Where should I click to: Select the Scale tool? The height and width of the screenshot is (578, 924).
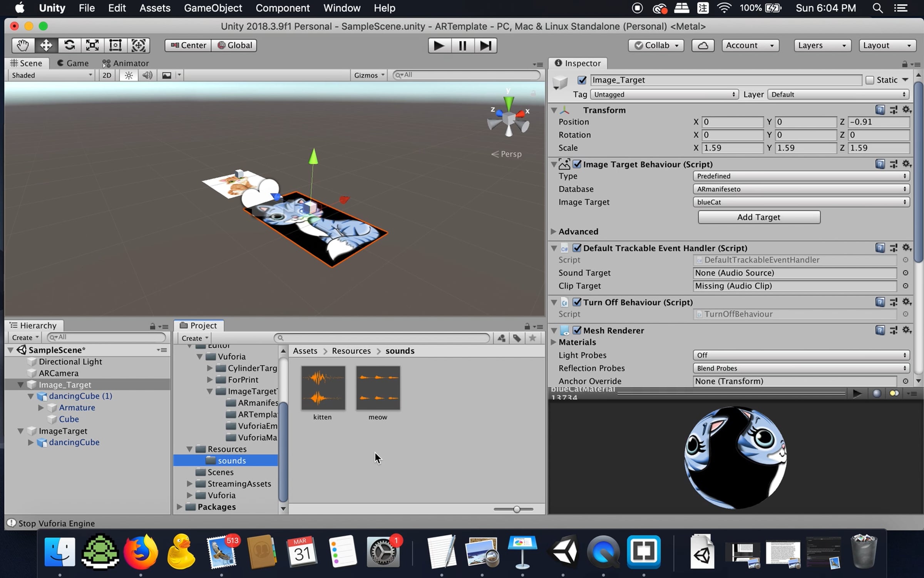pos(92,45)
